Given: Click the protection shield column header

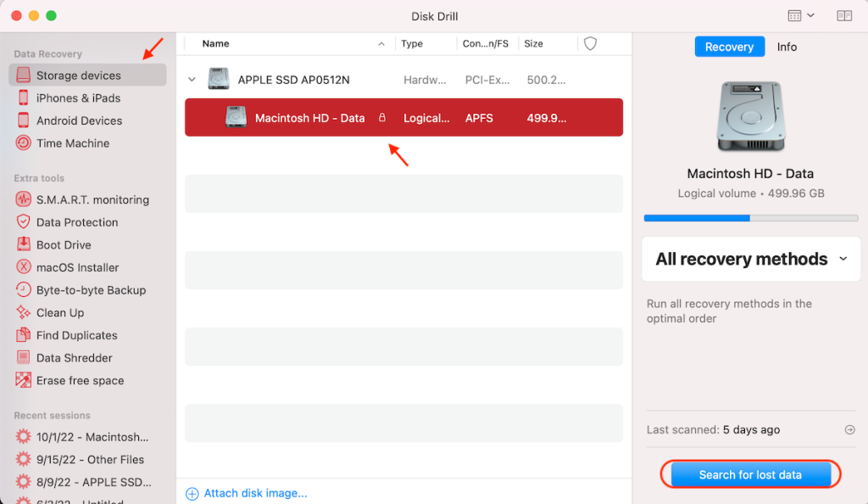Looking at the screenshot, I should pyautogui.click(x=591, y=43).
